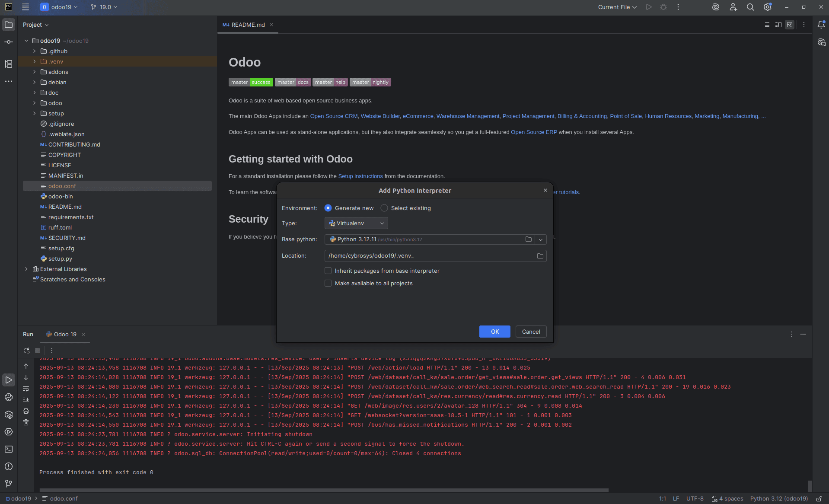Open the Commit tool window icon

tap(9, 42)
